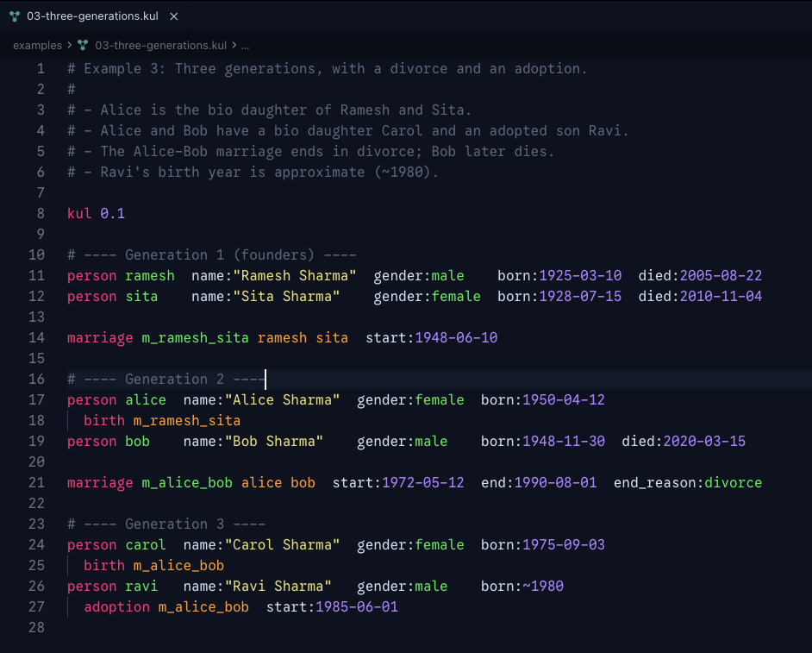Click the string "Carol Sharma"
Viewport: 812px width, 653px height.
(282, 545)
